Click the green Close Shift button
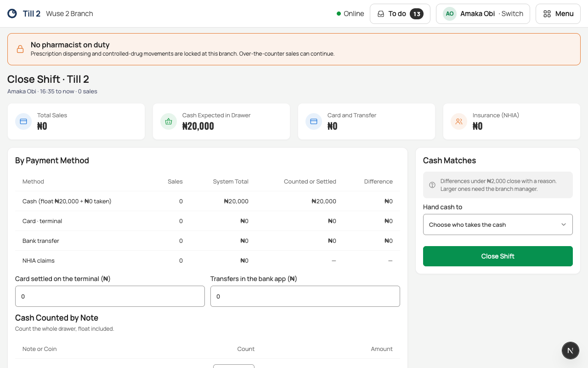Image resolution: width=588 pixels, height=368 pixels. click(x=498, y=256)
